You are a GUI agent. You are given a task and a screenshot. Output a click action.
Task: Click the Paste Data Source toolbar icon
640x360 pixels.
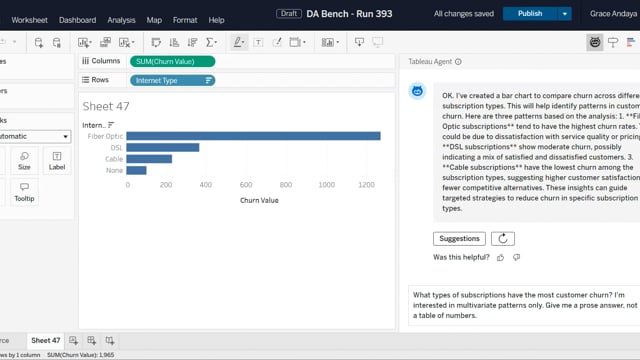click(x=57, y=42)
